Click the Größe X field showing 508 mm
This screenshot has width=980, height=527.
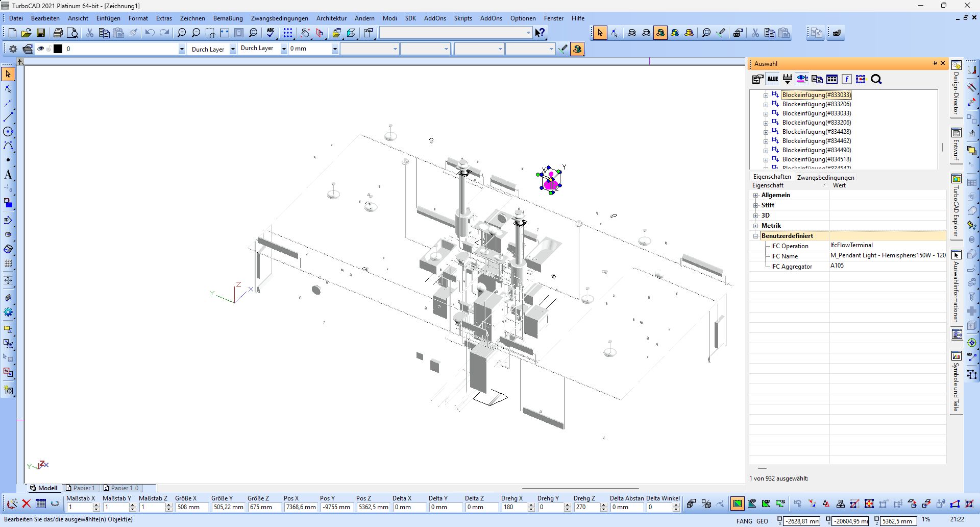point(192,507)
